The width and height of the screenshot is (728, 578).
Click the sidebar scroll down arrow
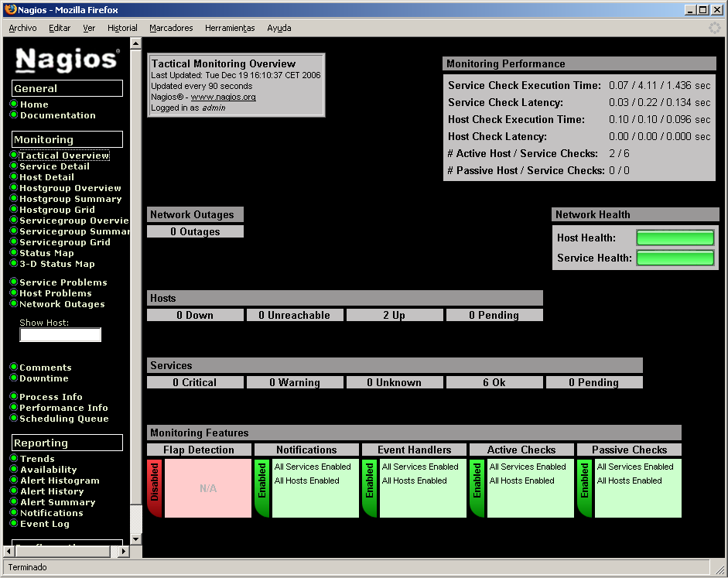pyautogui.click(x=136, y=539)
